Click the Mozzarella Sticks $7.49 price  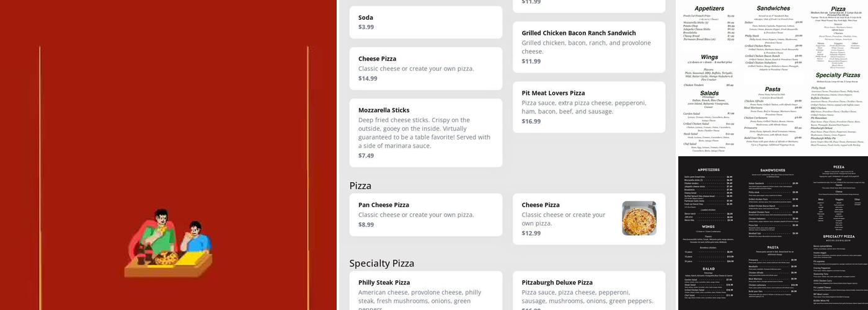(x=366, y=156)
